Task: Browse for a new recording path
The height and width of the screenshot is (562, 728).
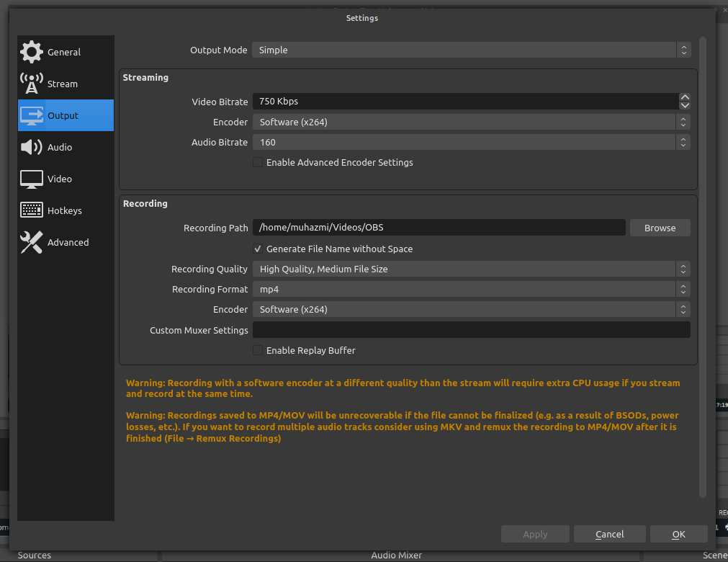Action: point(660,227)
